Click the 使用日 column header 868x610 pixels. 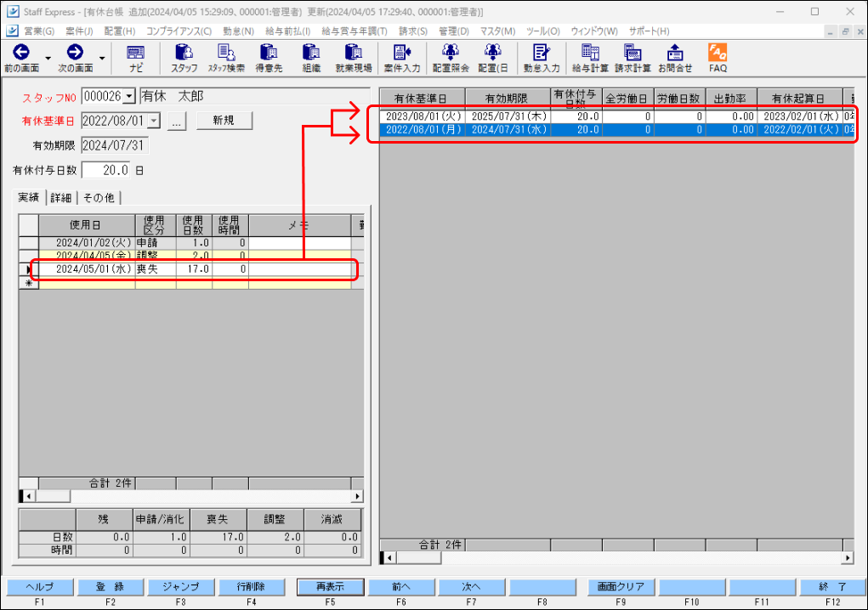(87, 225)
